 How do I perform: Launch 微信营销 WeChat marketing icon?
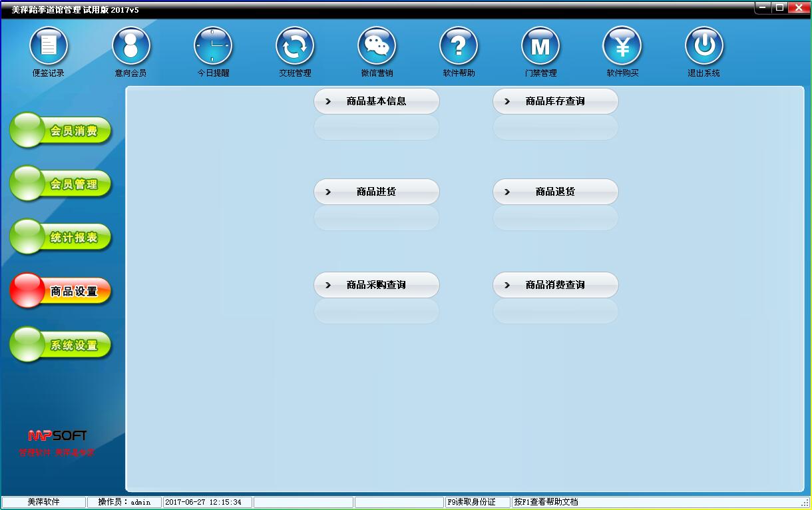point(377,45)
